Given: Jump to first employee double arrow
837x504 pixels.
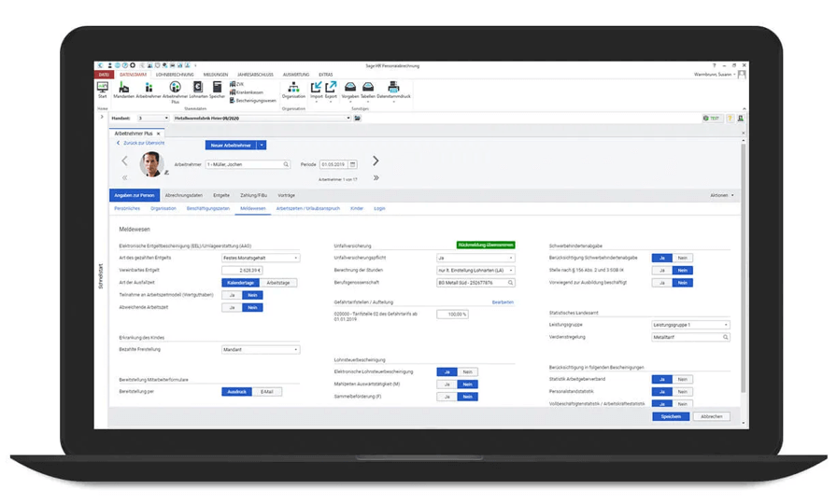Looking at the screenshot, I should [x=124, y=177].
